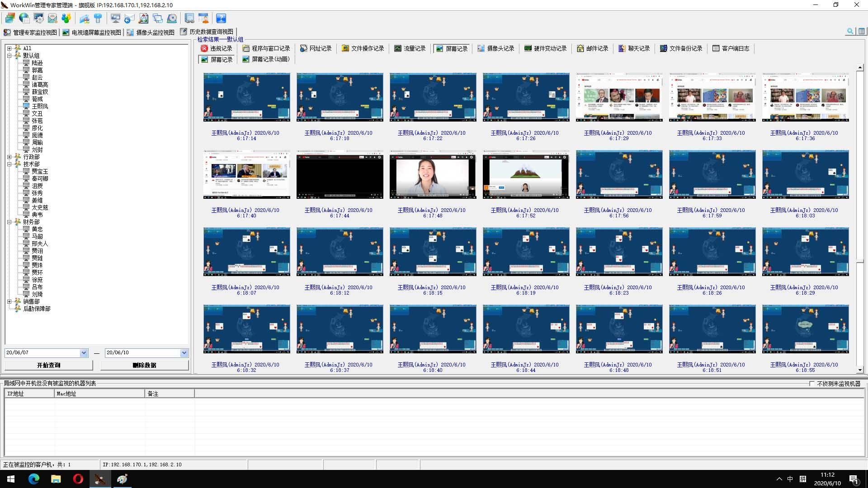The width and height of the screenshot is (868, 488).
Task: Open the end date dropdown 20/06/10
Action: point(184,353)
